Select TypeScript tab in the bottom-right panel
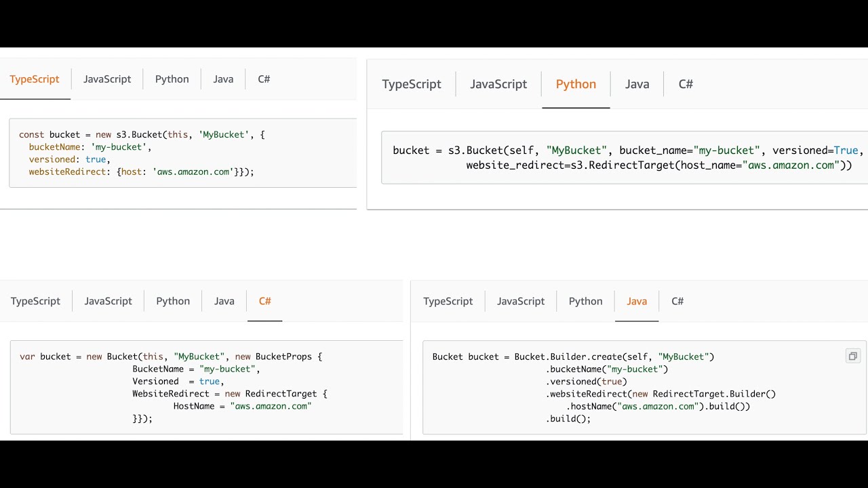Screen dimensions: 868x488 point(448,301)
